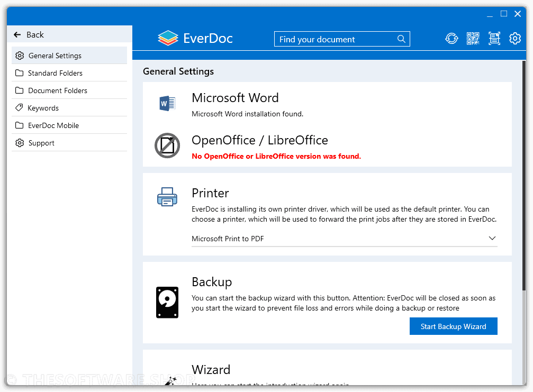533x392 pixels.
Task: Open the QR code icon in header
Action: 473,39
